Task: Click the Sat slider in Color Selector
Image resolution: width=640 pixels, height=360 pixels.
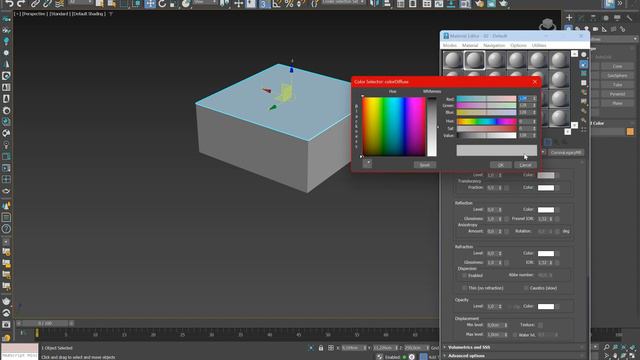Action: click(x=486, y=128)
